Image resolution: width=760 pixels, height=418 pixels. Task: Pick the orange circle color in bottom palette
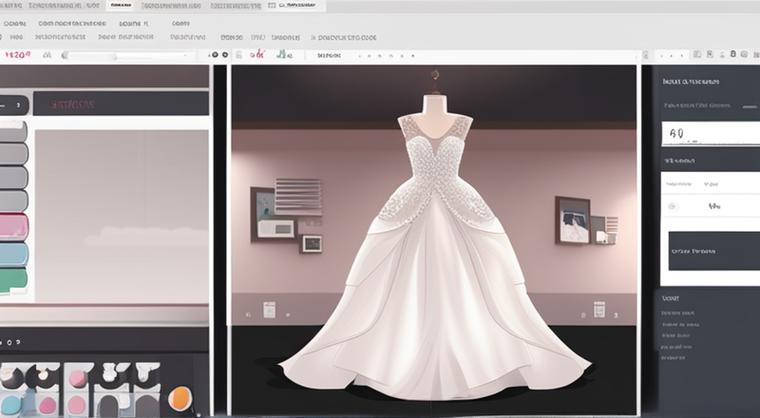[180, 399]
